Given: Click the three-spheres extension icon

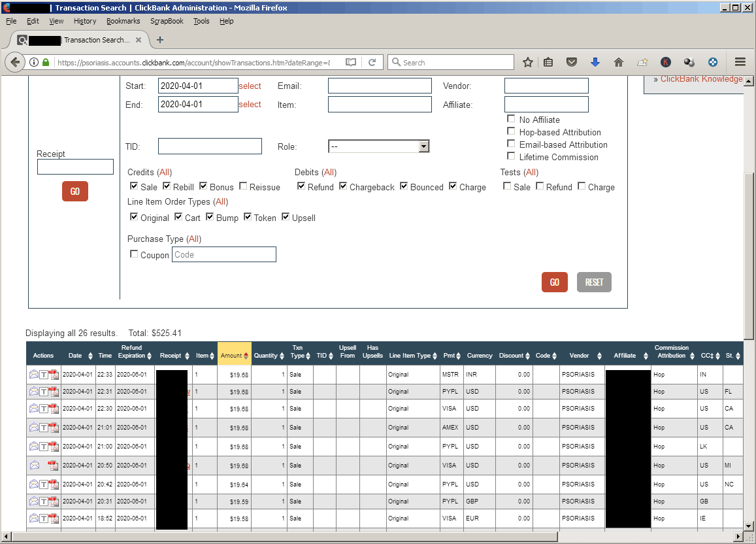Looking at the screenshot, I should [689, 62].
